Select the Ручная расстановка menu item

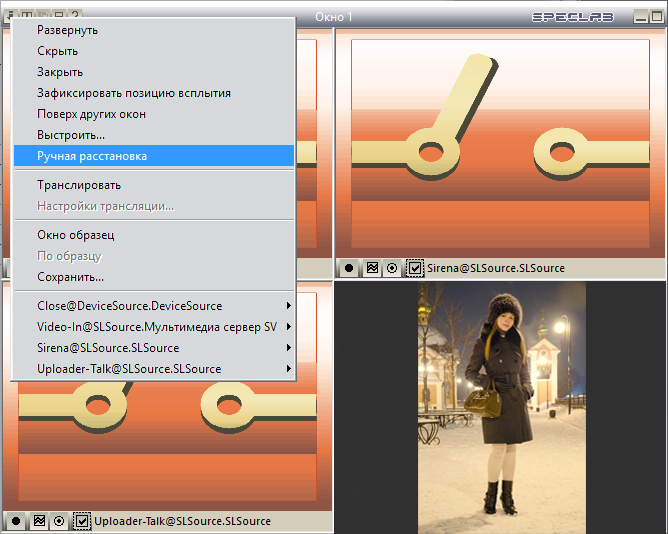click(x=154, y=156)
